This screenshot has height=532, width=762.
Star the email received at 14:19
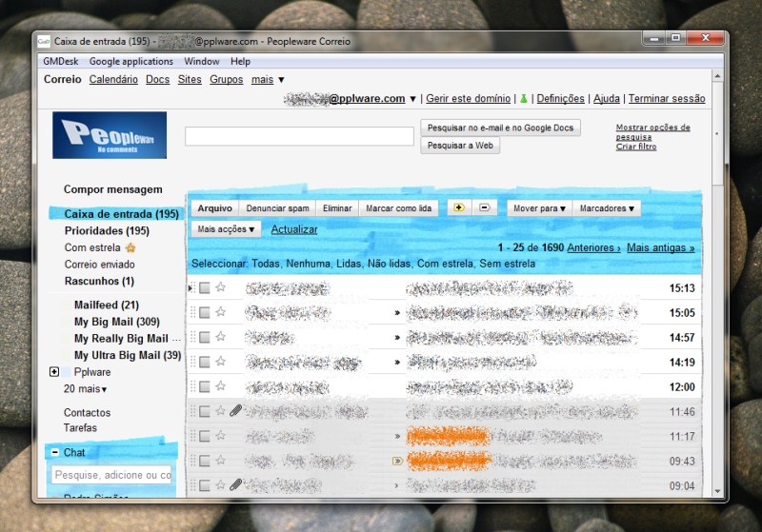[221, 361]
